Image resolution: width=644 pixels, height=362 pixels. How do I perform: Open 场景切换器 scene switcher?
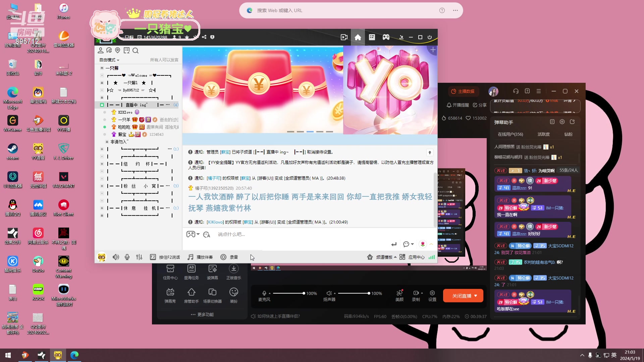[212, 295]
